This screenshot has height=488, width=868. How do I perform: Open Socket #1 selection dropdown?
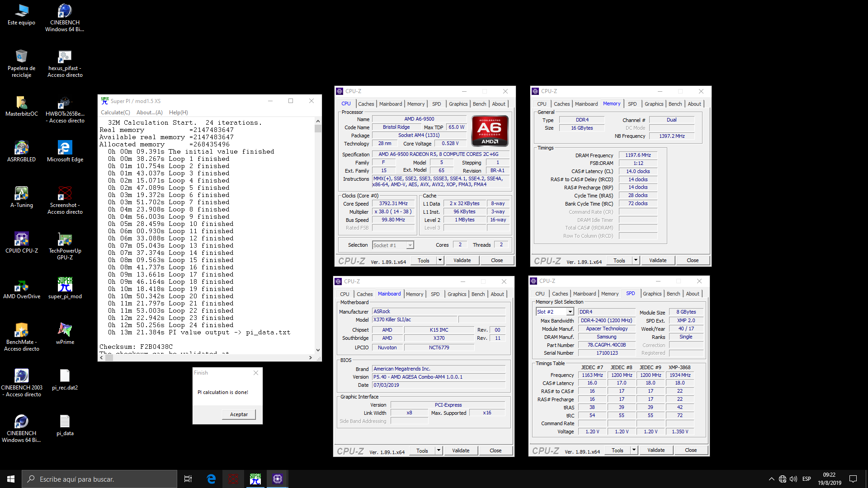point(393,245)
